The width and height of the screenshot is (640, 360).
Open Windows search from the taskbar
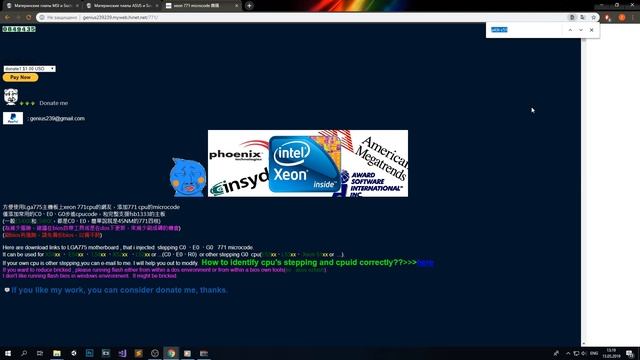coord(24,353)
